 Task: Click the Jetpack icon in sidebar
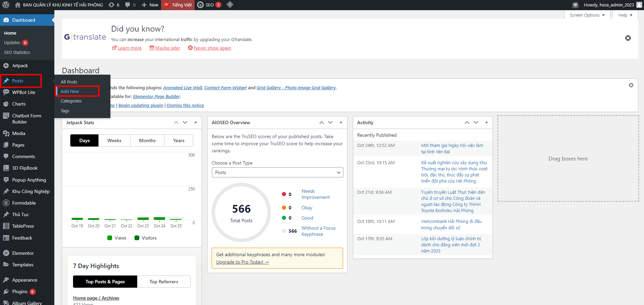point(6,65)
